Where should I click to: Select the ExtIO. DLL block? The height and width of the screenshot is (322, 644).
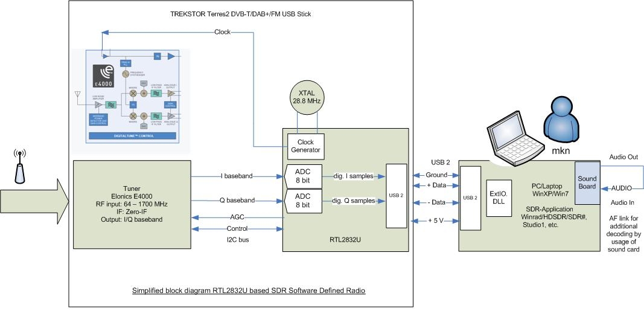point(499,198)
